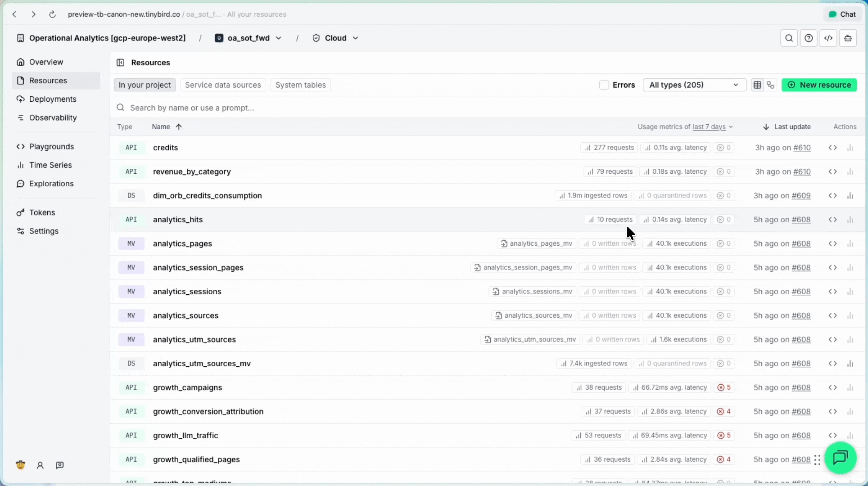
Task: Open the search icon in top toolbar
Action: pyautogui.click(x=789, y=38)
